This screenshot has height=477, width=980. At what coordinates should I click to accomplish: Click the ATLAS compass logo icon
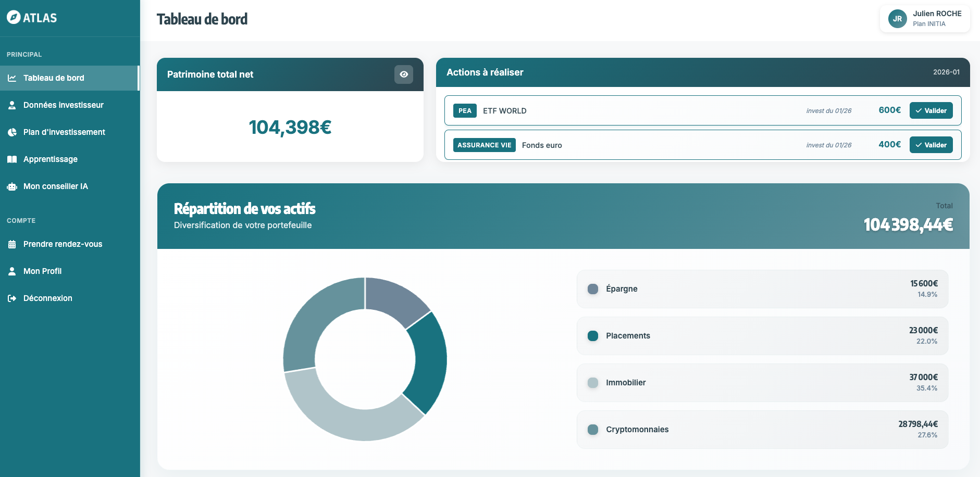point(14,17)
